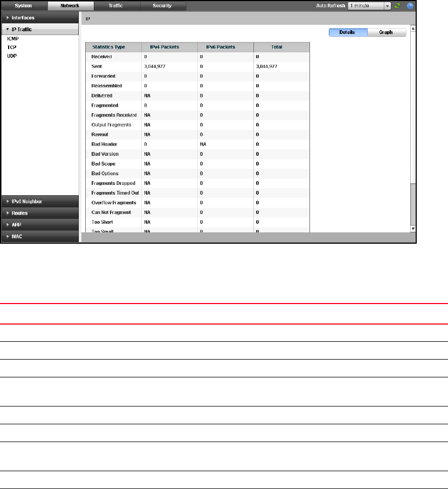Open the blue help question-mark icon
This screenshot has height=489, width=448.
click(x=410, y=5)
